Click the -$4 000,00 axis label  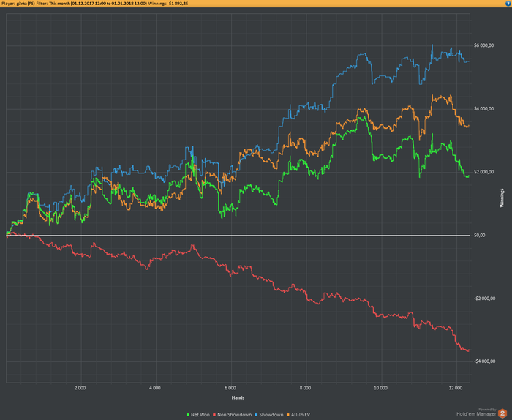pos(484,361)
